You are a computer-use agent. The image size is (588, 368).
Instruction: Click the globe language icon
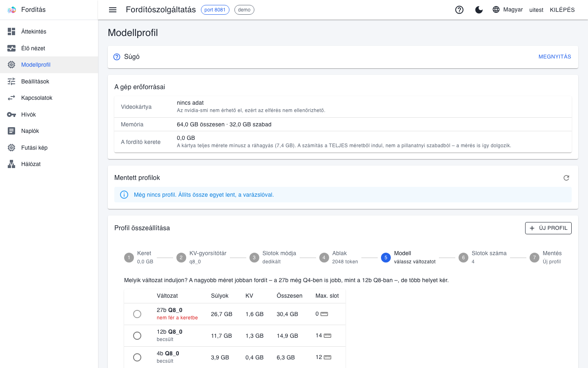pyautogui.click(x=496, y=9)
